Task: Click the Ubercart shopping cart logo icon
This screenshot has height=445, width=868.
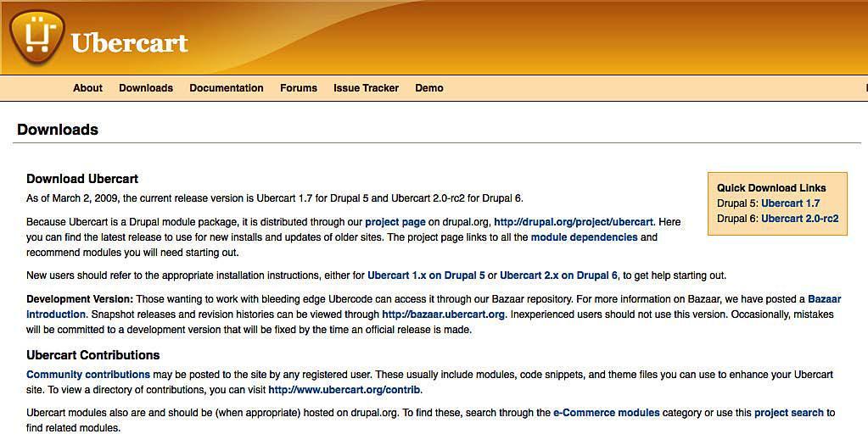Action: (x=37, y=37)
